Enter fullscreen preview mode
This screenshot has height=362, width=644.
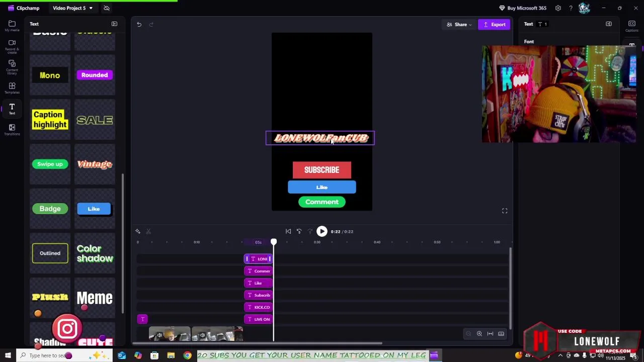505,211
